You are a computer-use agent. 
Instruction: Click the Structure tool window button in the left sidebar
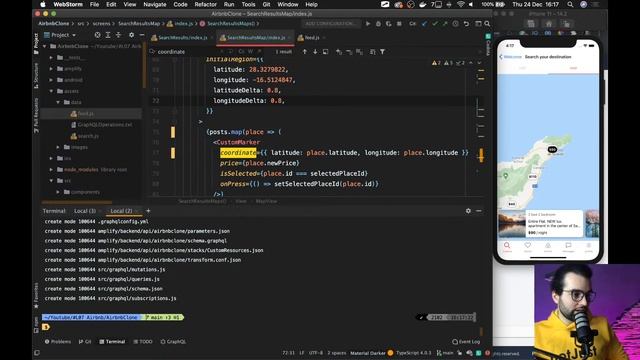(x=36, y=76)
